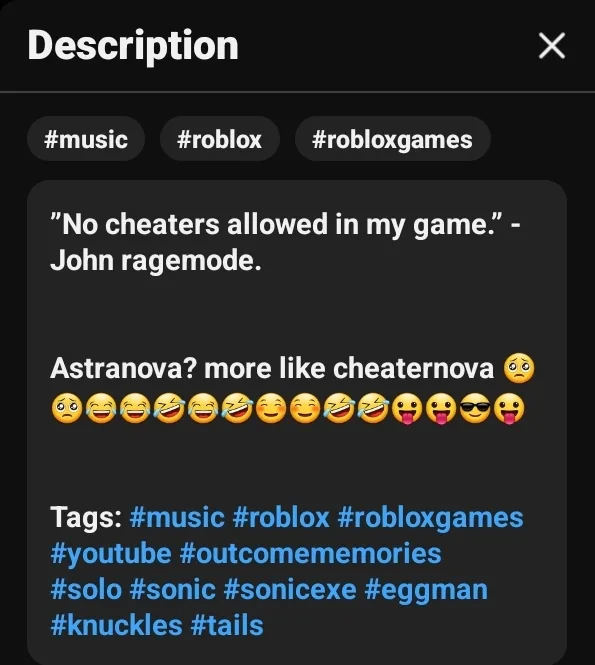Follow the blue #roblox tag link
The height and width of the screenshot is (665, 595).
tap(281, 517)
